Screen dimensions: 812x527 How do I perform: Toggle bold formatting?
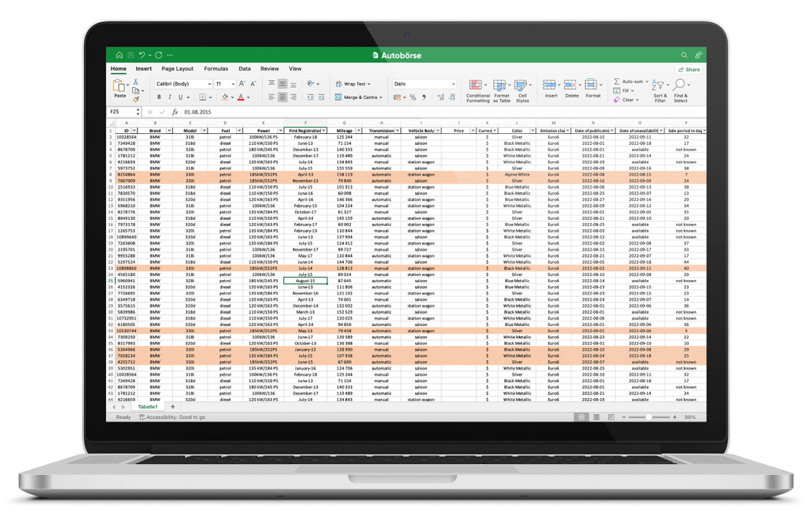[159, 98]
